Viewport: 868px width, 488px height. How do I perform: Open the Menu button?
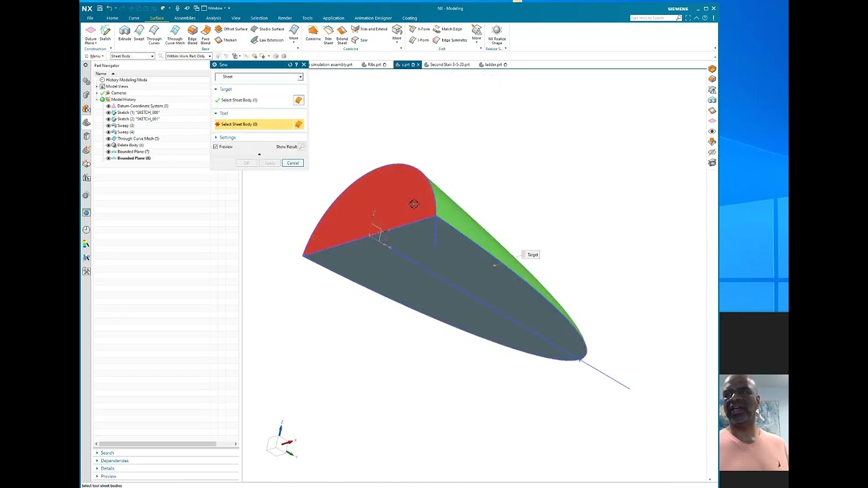click(95, 56)
